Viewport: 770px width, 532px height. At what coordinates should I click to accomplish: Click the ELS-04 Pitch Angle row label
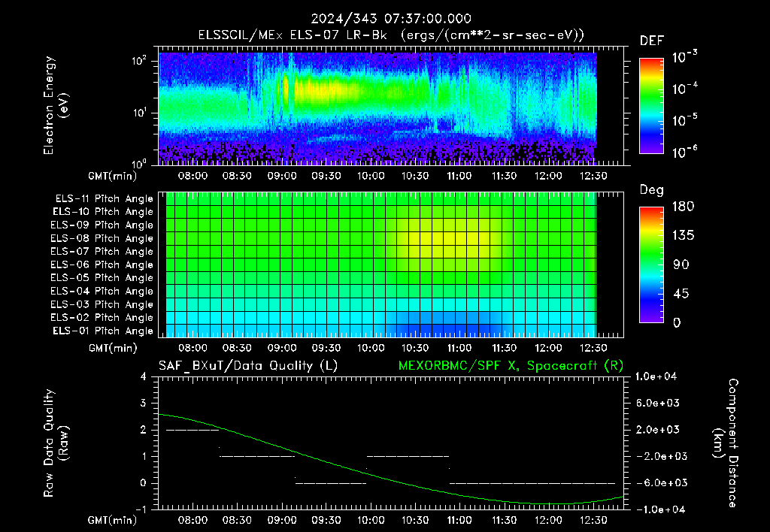(102, 291)
